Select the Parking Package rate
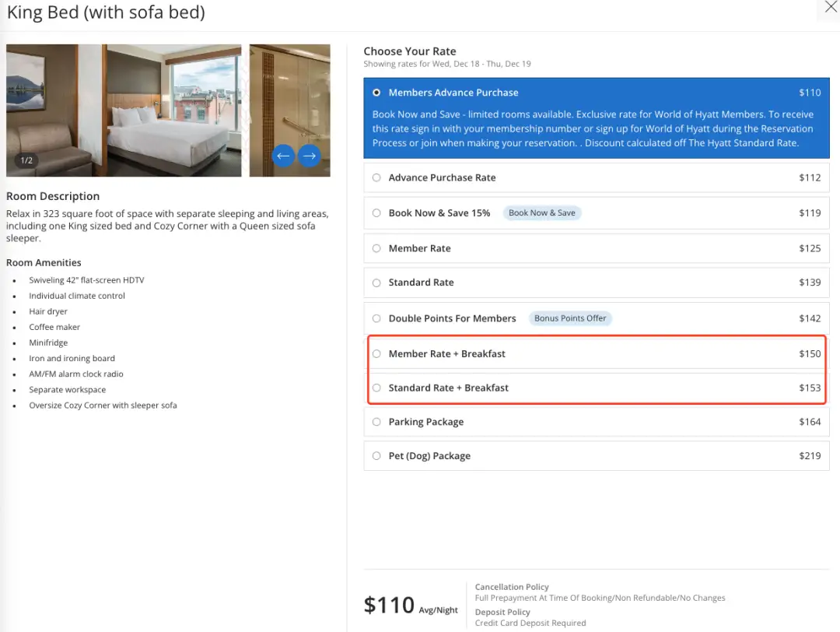This screenshot has width=840, height=632. pos(376,422)
